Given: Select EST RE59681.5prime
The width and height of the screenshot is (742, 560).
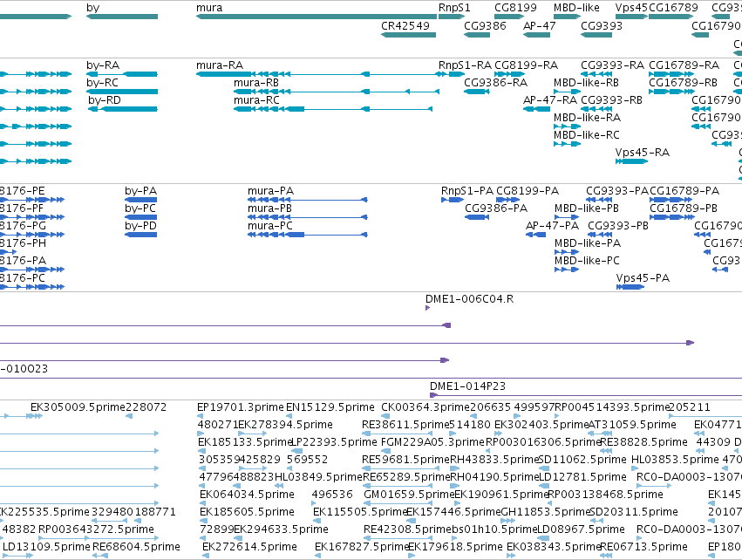Looking at the screenshot, I should (405, 460).
